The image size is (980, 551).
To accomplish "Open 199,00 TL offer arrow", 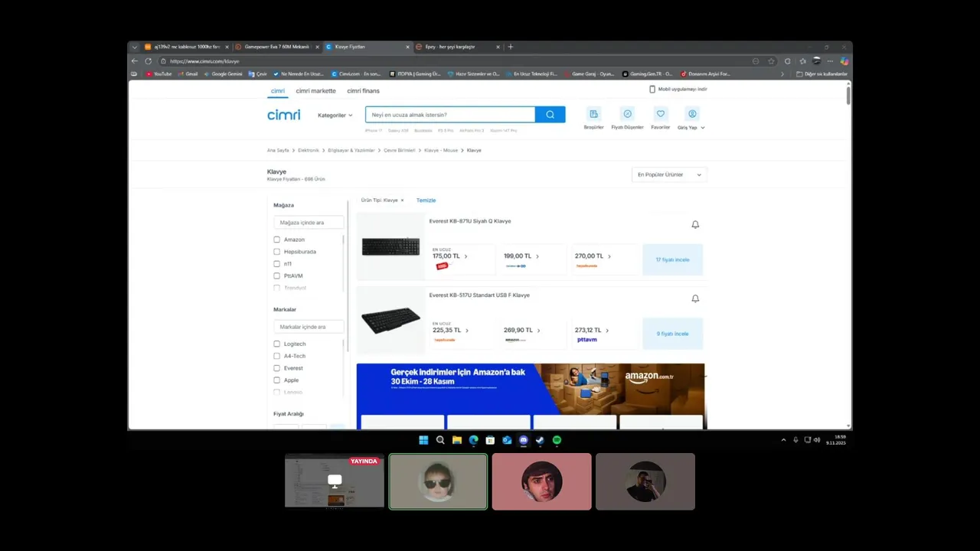I will pos(537,256).
